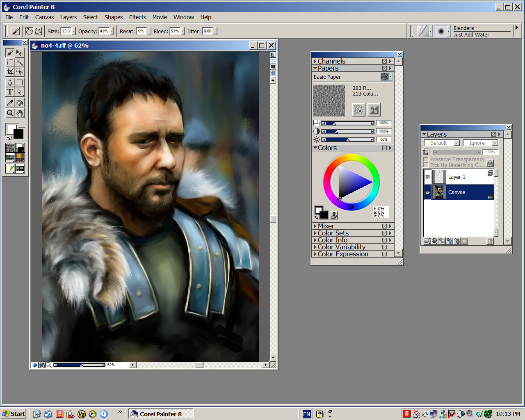The image size is (525, 420).
Task: Open the Effects menu
Action: (x=137, y=17)
